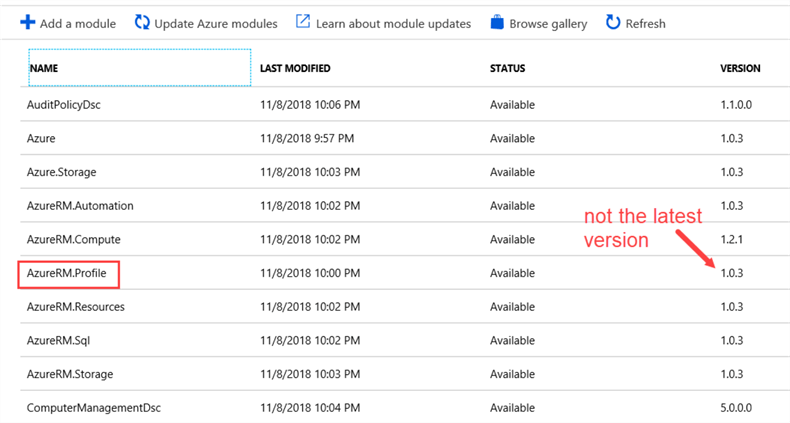Click version 1.0.3 in AzureRM.Sql row
Screen dimensions: 790x423
[732, 340]
